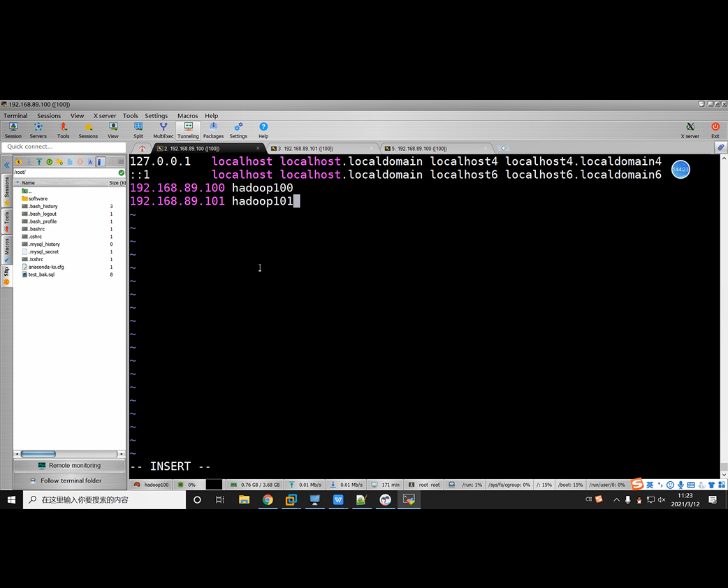Open the Terminal menu
The width and height of the screenshot is (728, 588).
click(x=15, y=115)
